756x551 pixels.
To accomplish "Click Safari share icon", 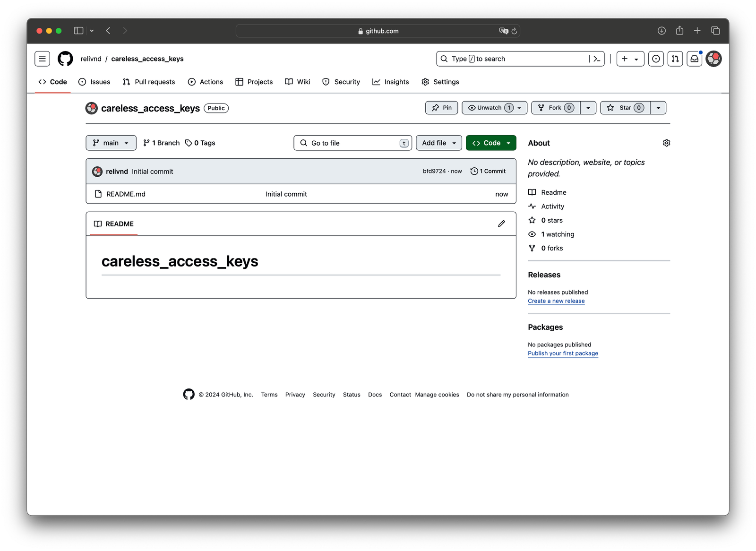I will (679, 31).
